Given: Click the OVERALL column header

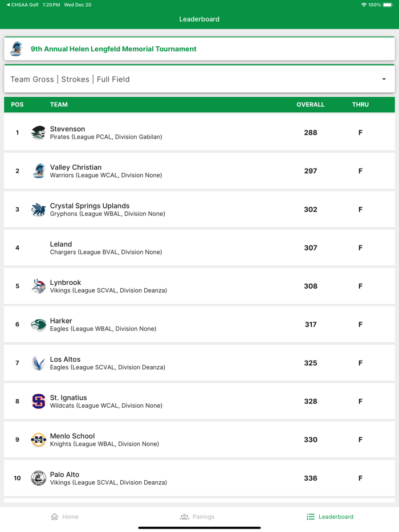Looking at the screenshot, I should (311, 104).
